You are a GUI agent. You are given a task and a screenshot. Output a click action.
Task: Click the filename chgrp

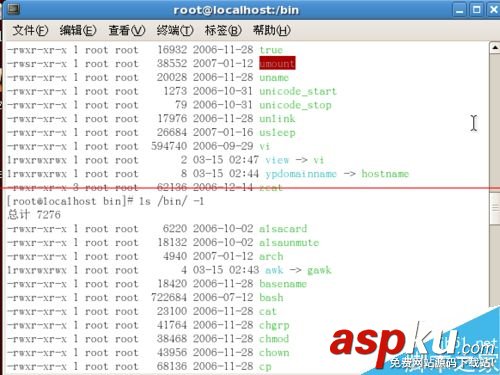(274, 325)
